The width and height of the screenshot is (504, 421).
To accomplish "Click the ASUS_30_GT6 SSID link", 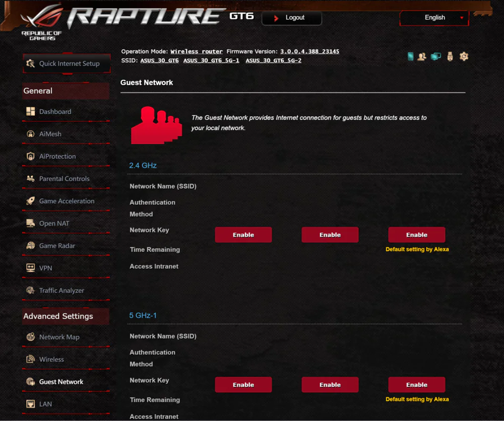I will [159, 60].
